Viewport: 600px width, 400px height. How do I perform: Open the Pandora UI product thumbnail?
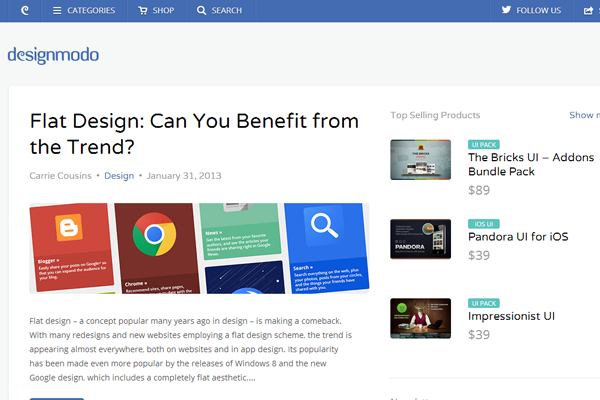pos(421,239)
